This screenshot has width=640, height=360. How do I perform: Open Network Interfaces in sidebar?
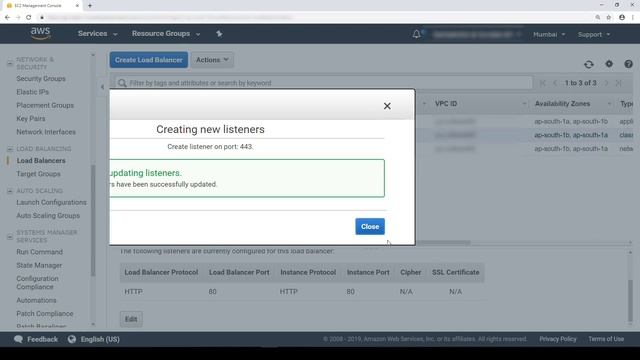(46, 132)
